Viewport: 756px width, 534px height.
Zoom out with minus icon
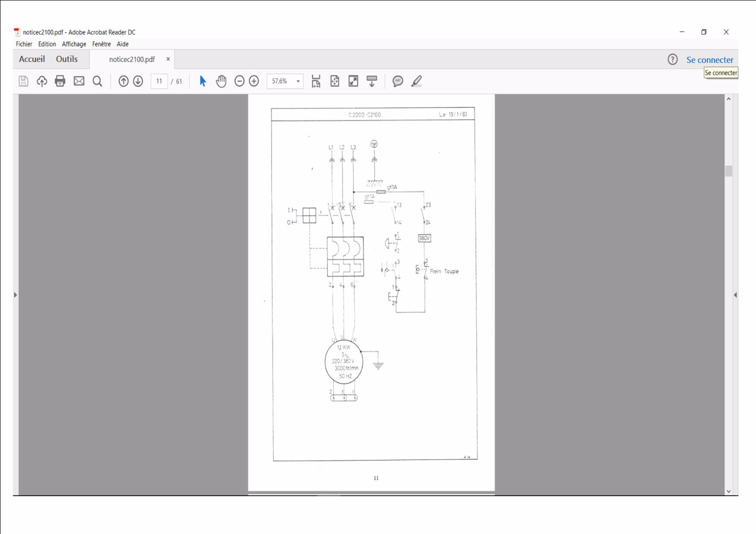coord(239,81)
